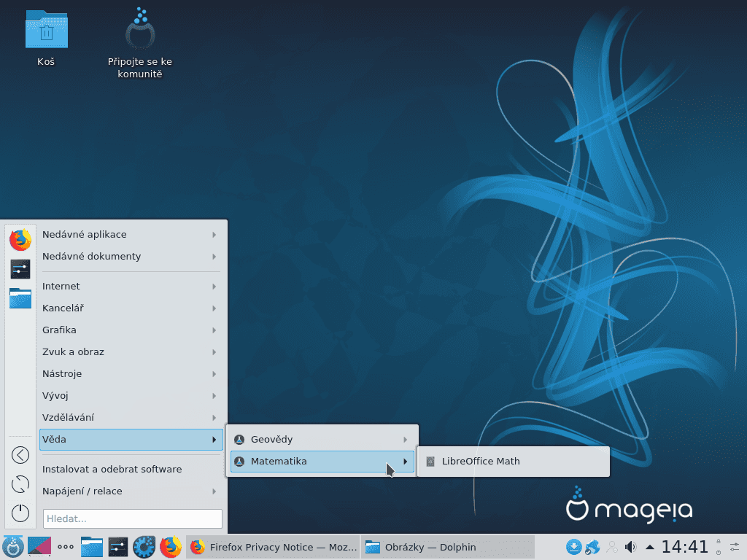
Task: Launch Dolphin folder icon from taskbar
Action: pos(91,546)
